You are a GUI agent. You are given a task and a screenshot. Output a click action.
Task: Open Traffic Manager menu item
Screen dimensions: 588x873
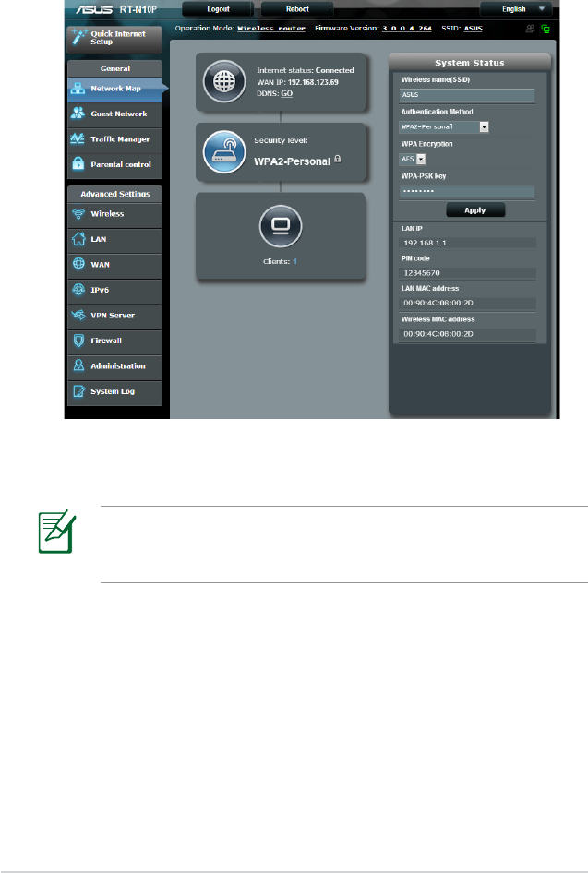[115, 139]
